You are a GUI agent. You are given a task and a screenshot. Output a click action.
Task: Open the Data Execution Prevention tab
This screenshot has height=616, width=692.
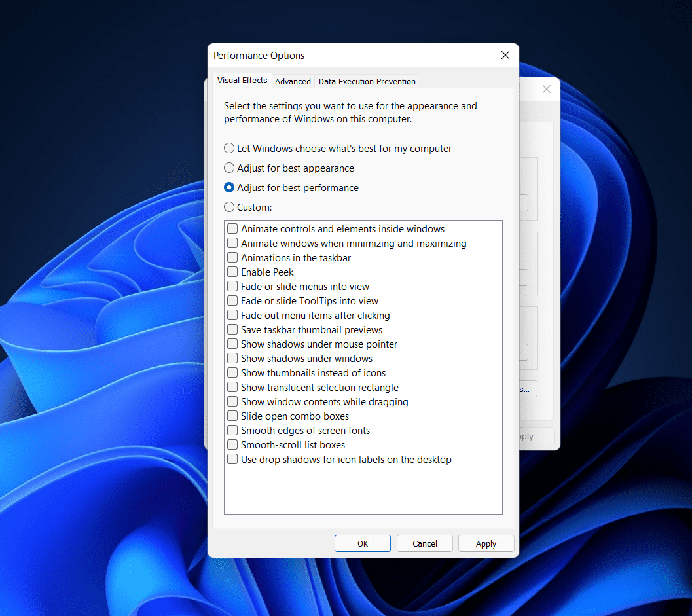pos(367,81)
